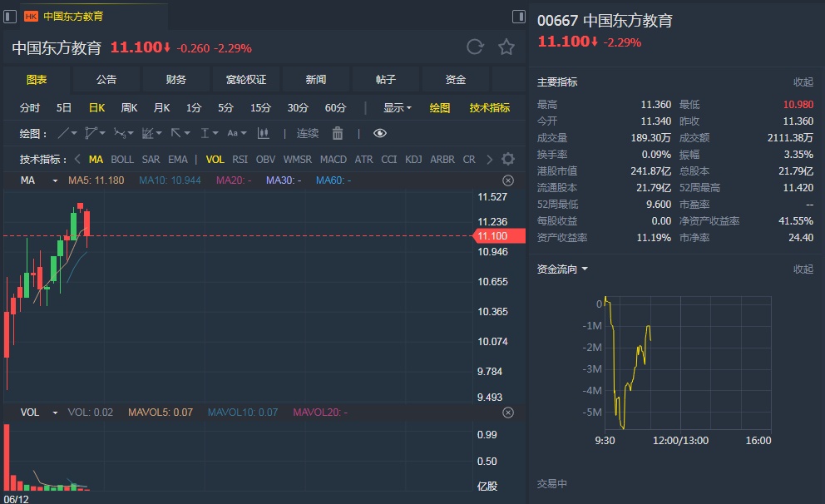Show next technical indicators arrow

click(x=489, y=159)
